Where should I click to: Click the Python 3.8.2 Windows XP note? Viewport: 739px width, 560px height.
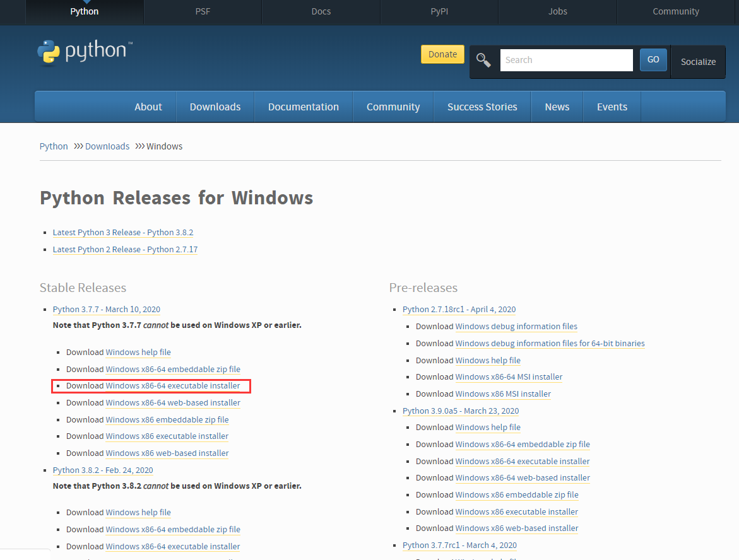(177, 486)
